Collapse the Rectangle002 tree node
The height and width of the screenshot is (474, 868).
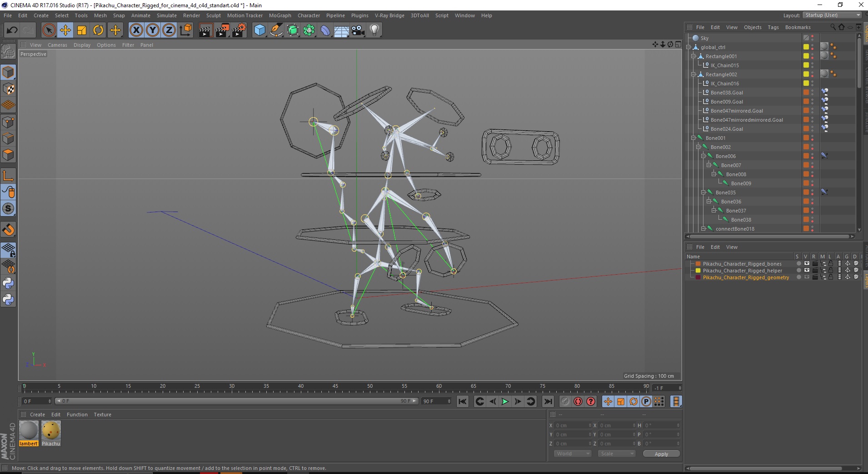point(693,74)
